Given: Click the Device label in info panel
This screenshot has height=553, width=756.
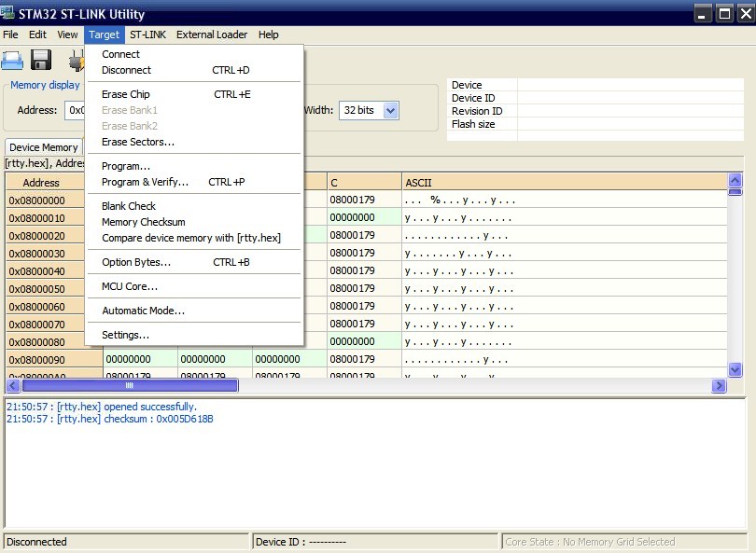Looking at the screenshot, I should (x=467, y=85).
